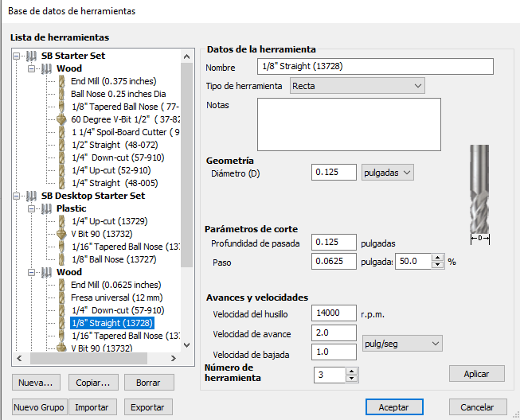520x420 pixels.
Task: Open the Tipo de herramienta dropdown
Action: [358, 86]
